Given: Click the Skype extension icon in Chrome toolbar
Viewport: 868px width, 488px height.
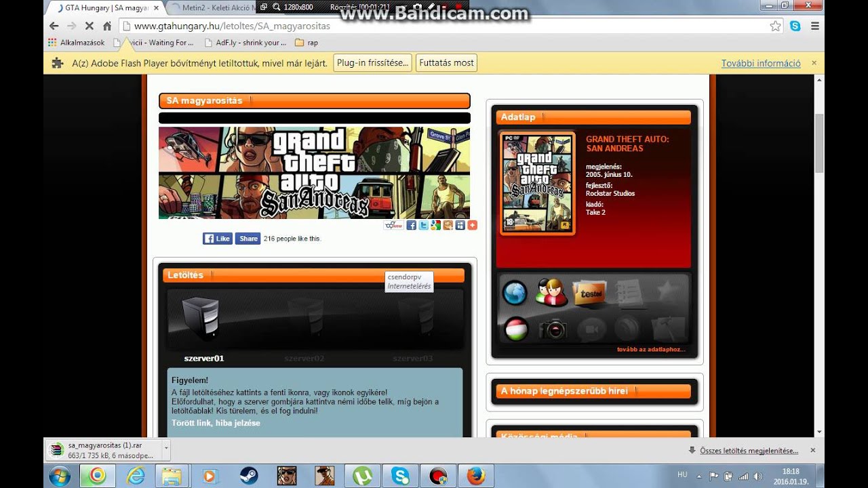Looking at the screenshot, I should coord(795,26).
